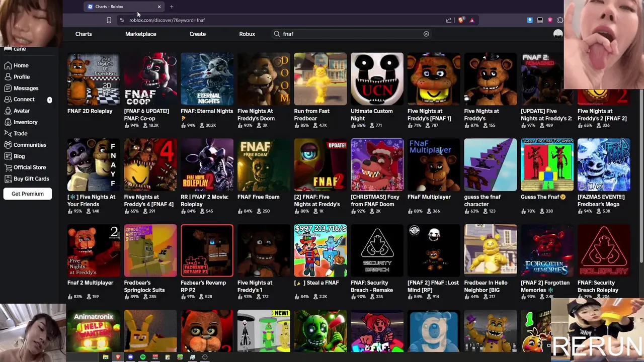
Task: Click Animatronix Help Wanted thumbnail
Action: 94,331
